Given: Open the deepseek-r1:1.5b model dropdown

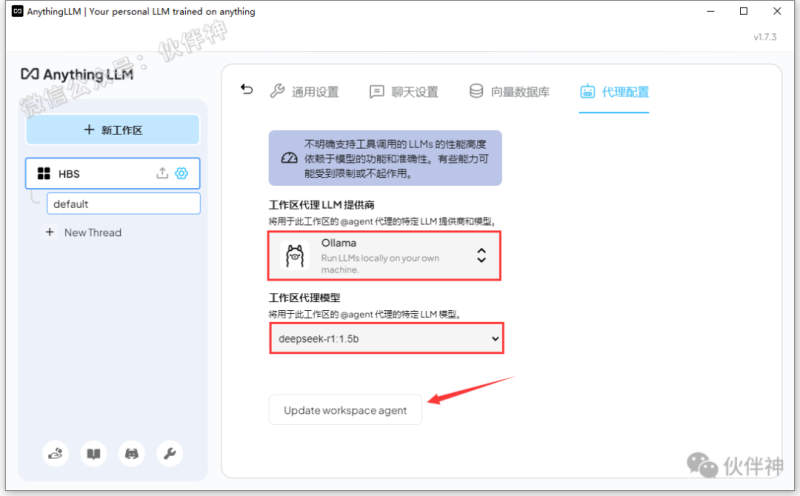Looking at the screenshot, I should [385, 339].
